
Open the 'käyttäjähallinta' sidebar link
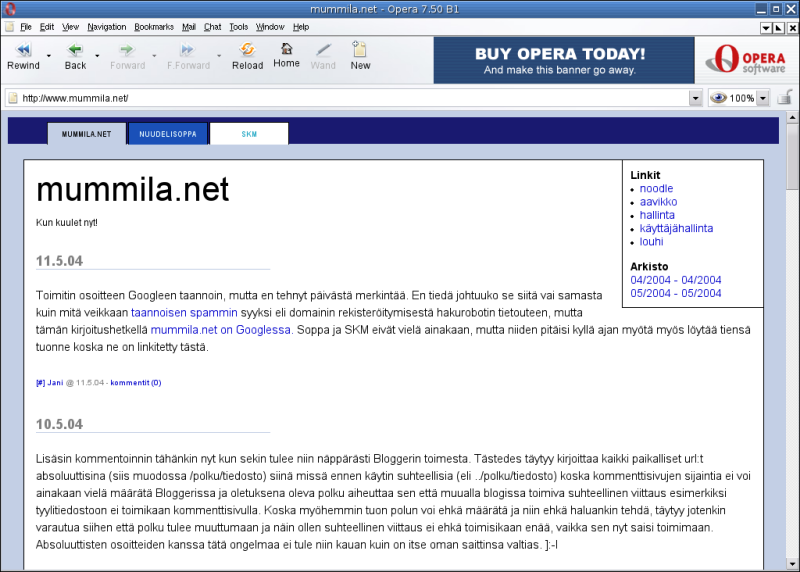click(676, 228)
